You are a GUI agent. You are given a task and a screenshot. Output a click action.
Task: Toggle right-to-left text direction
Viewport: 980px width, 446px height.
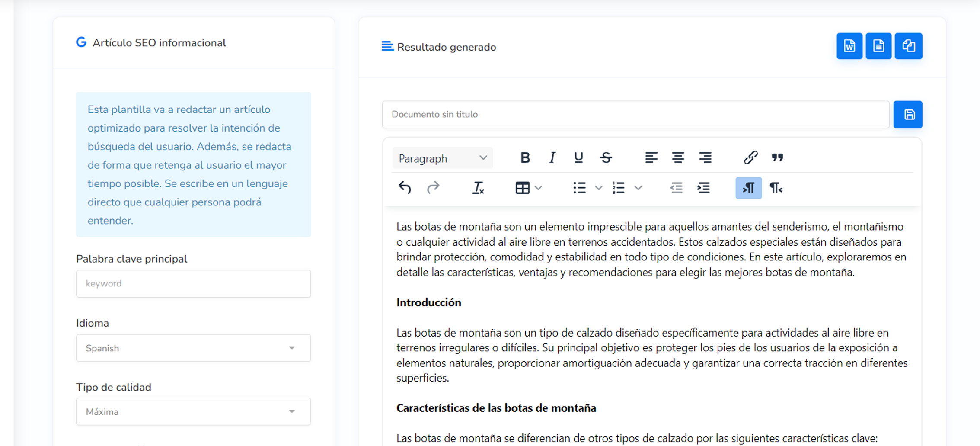tap(776, 188)
